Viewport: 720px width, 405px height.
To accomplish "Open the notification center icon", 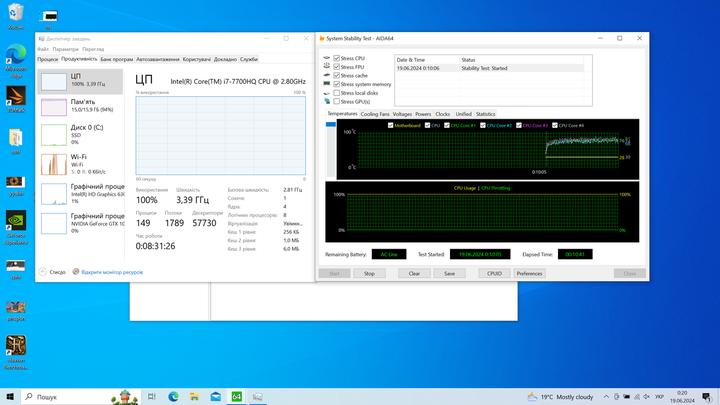I will [707, 397].
